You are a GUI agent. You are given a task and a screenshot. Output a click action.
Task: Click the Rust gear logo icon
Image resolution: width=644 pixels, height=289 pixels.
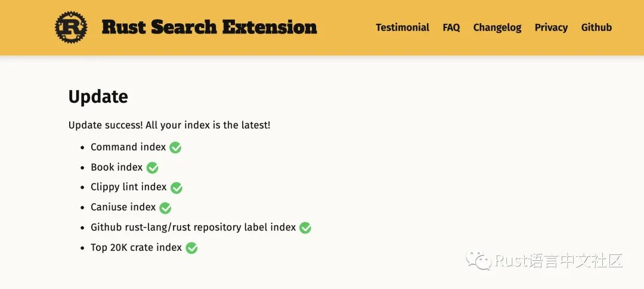click(71, 27)
